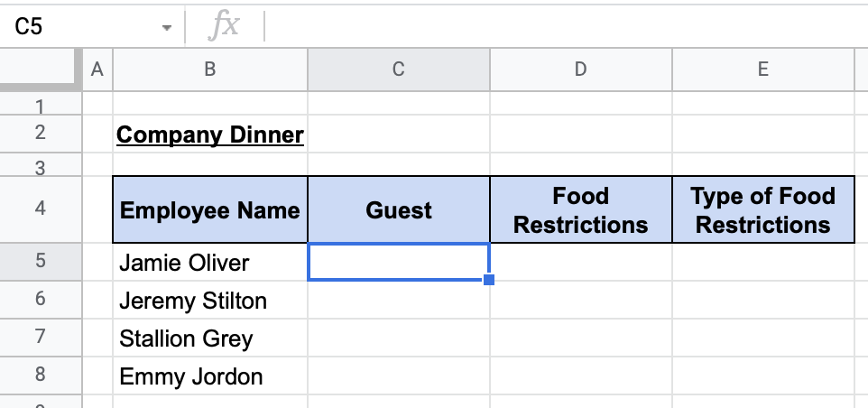Click the select-all corner box
This screenshot has height=408, width=868.
click(41, 69)
